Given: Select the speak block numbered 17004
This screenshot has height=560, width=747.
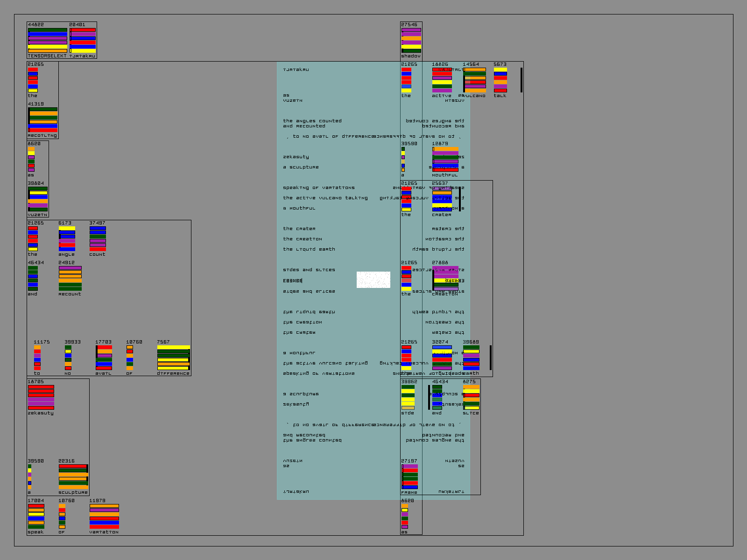Looking at the screenshot, I should 36,516.
